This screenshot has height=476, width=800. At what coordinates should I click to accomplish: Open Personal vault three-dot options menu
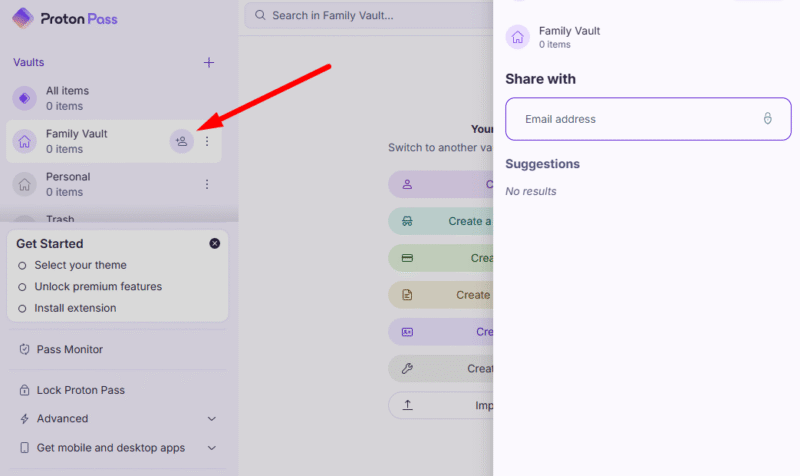207,184
